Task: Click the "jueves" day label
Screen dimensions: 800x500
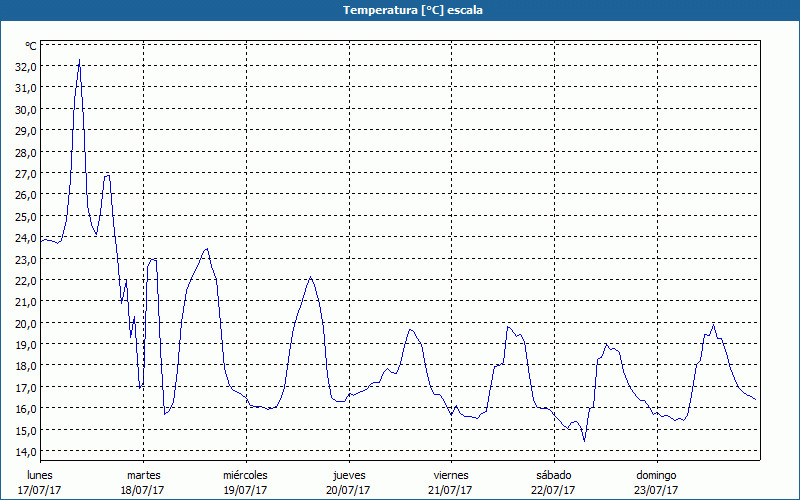Action: [349, 475]
